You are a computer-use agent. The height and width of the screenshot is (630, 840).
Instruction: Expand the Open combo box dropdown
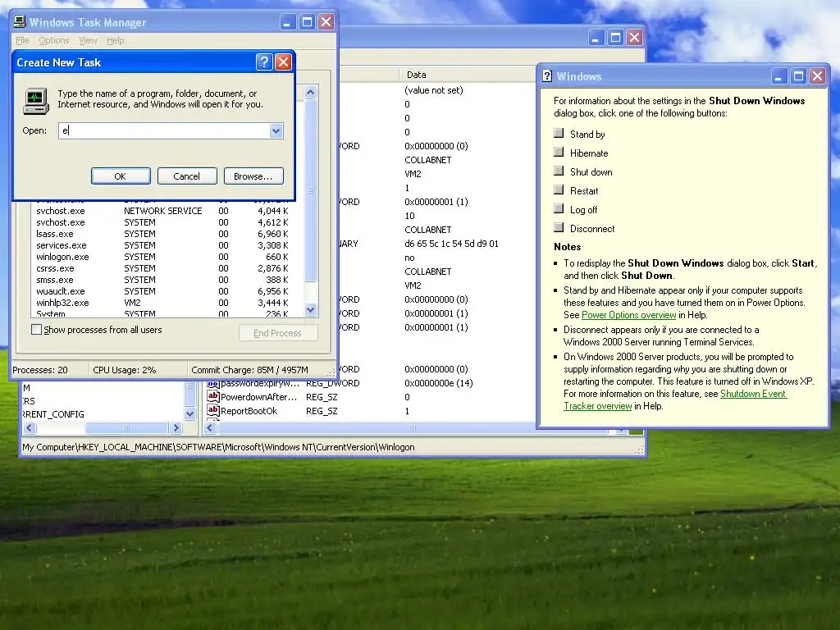(276, 130)
